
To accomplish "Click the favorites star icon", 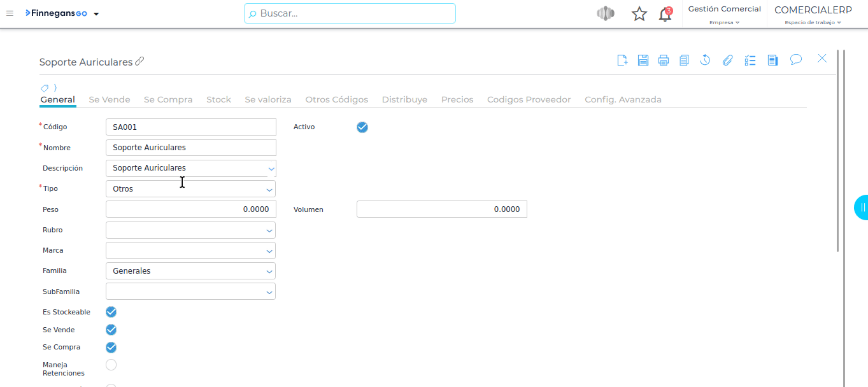I will (x=639, y=14).
